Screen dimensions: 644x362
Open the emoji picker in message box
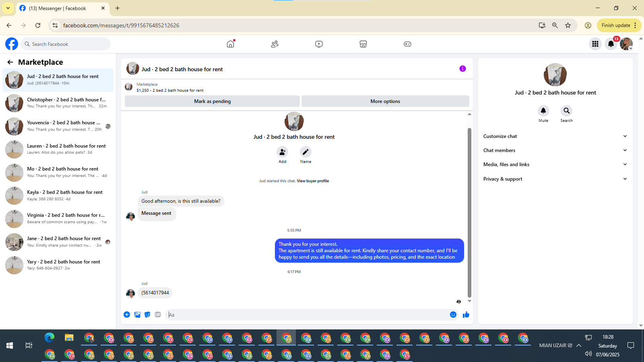[453, 315]
